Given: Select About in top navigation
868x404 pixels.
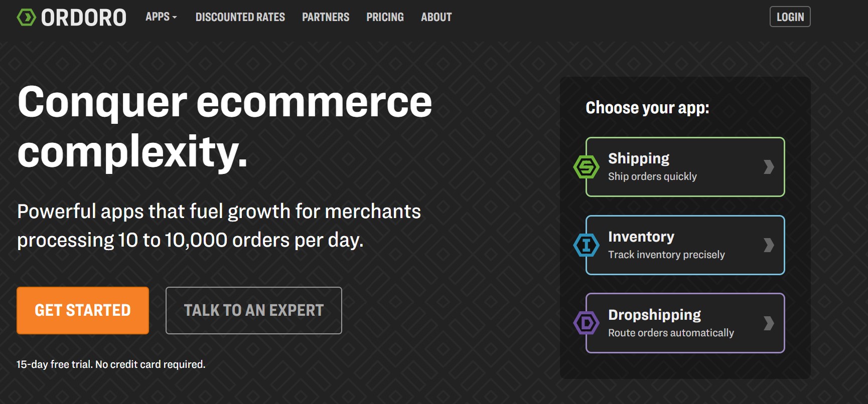Looking at the screenshot, I should [436, 17].
